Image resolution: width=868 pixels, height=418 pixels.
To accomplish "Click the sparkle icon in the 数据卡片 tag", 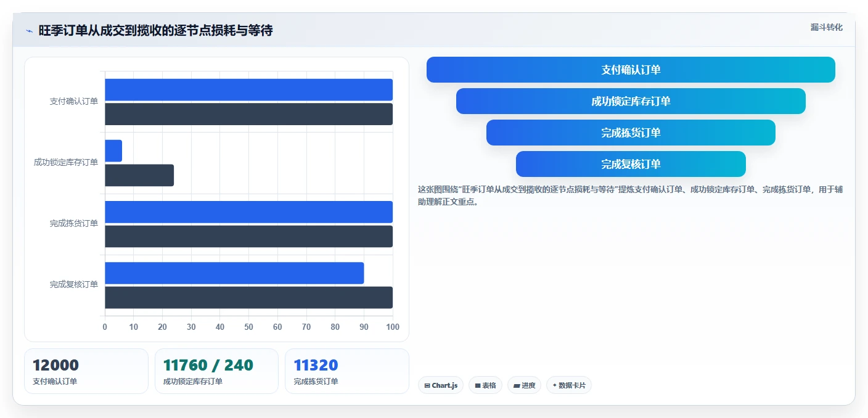I will click(555, 385).
